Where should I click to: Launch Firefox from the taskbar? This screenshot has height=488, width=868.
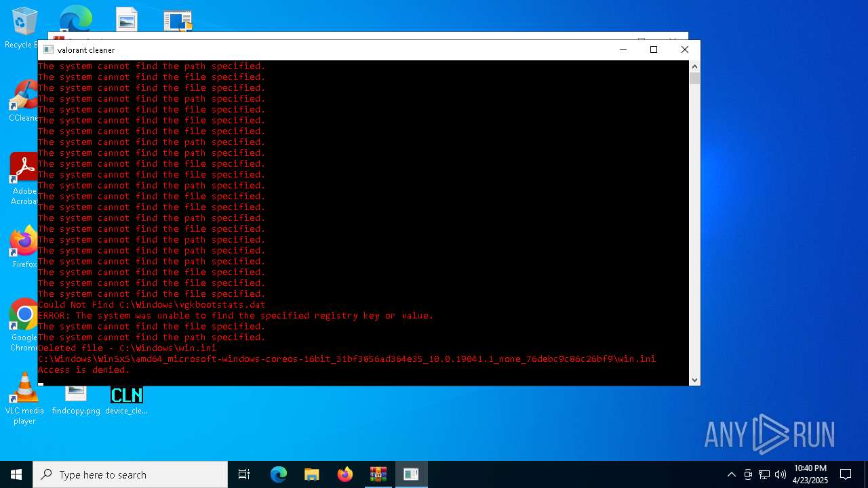(x=344, y=474)
